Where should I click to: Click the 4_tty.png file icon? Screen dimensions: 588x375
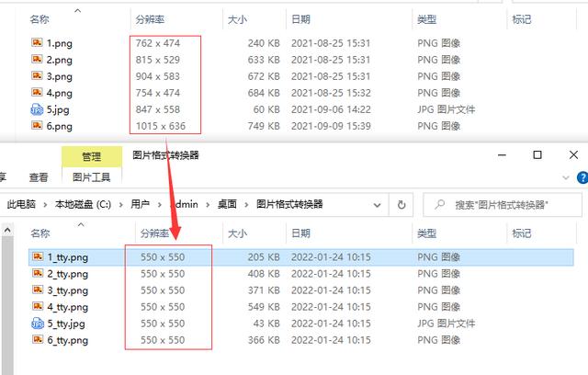[38, 306]
